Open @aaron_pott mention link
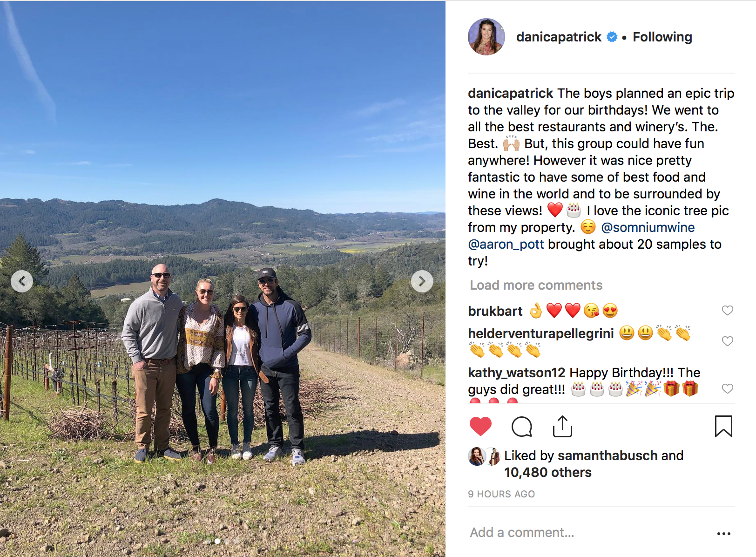756x557 pixels. (x=506, y=244)
